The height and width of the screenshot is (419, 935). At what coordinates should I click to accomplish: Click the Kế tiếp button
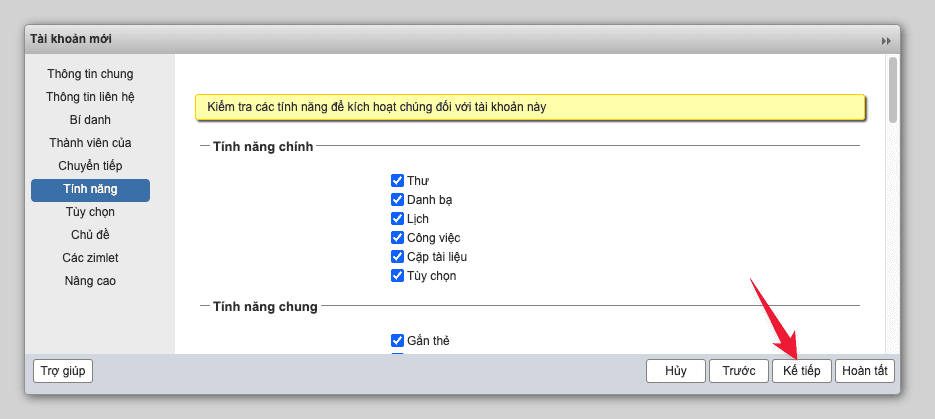(x=801, y=371)
